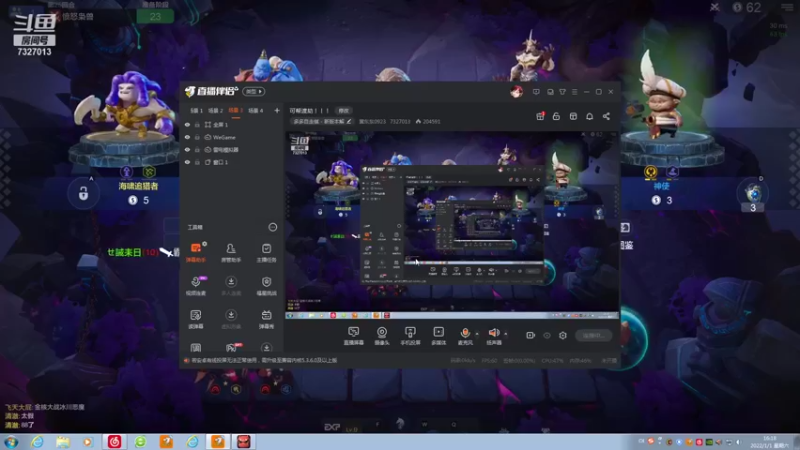Toggle the lock on WeGame source
800x450 pixels.
pyautogui.click(x=197, y=137)
